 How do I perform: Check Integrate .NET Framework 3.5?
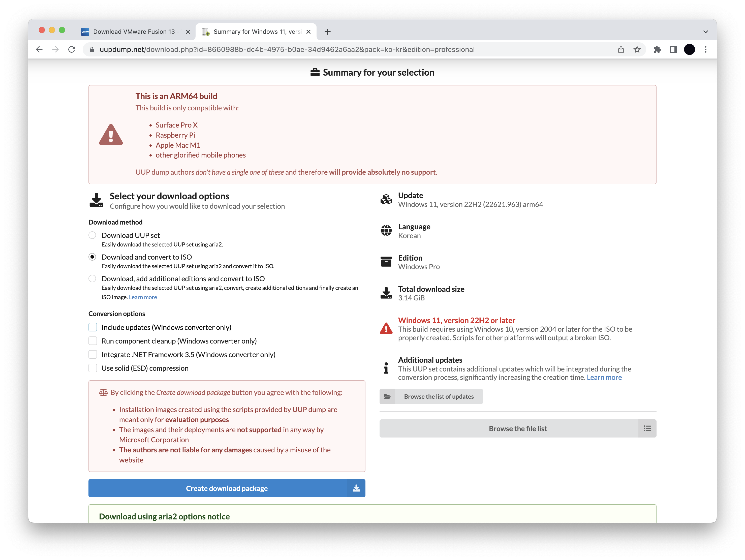tap(92, 354)
